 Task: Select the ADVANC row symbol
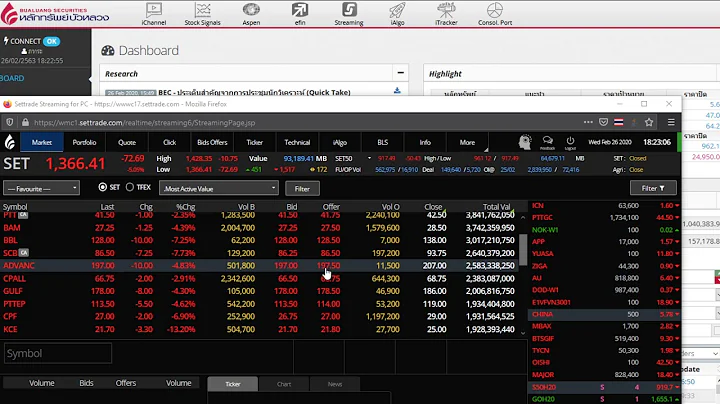[19, 265]
